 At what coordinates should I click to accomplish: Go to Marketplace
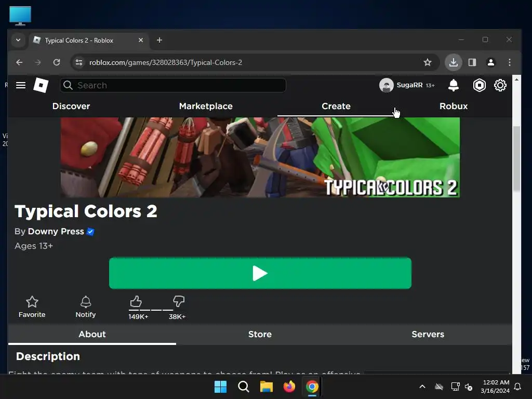[206, 106]
